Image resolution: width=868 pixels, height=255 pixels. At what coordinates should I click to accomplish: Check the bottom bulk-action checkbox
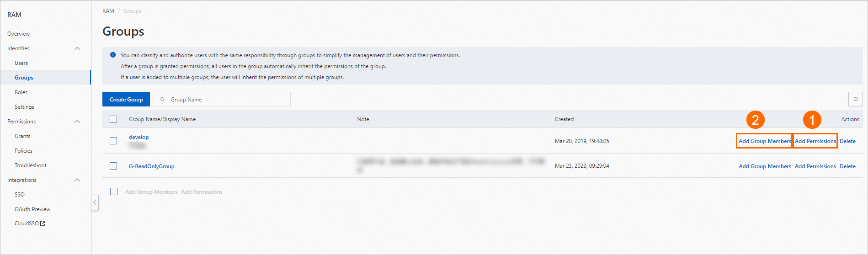(114, 191)
